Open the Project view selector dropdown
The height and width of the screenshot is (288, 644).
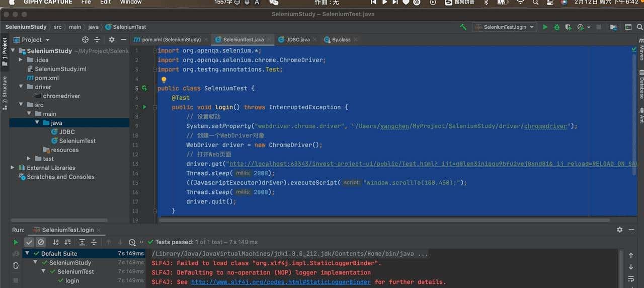(x=32, y=40)
